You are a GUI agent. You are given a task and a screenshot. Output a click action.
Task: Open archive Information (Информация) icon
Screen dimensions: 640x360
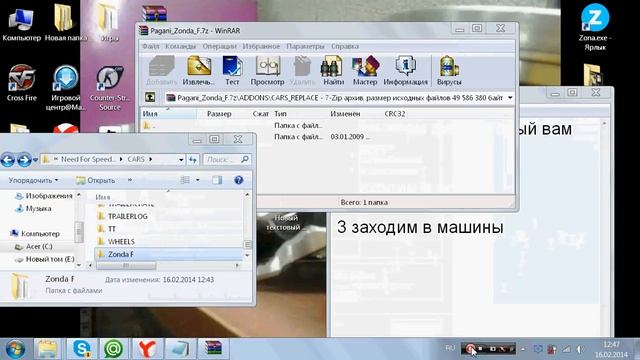tap(405, 70)
